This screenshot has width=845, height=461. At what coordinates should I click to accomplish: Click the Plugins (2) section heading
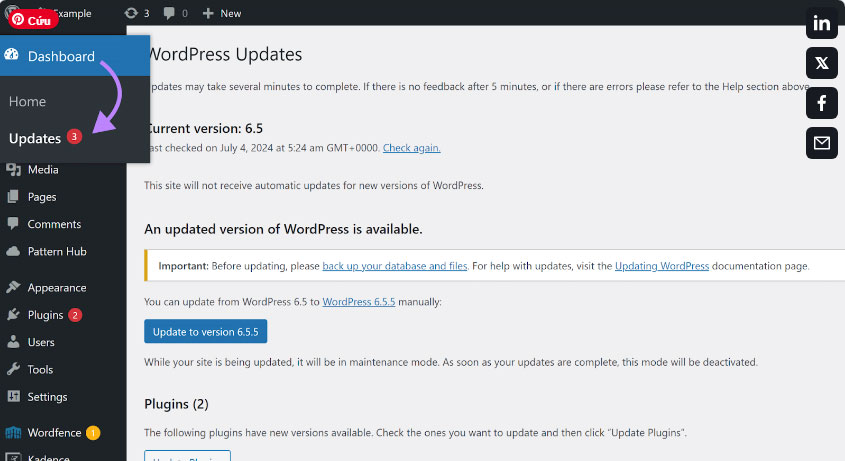(176, 404)
